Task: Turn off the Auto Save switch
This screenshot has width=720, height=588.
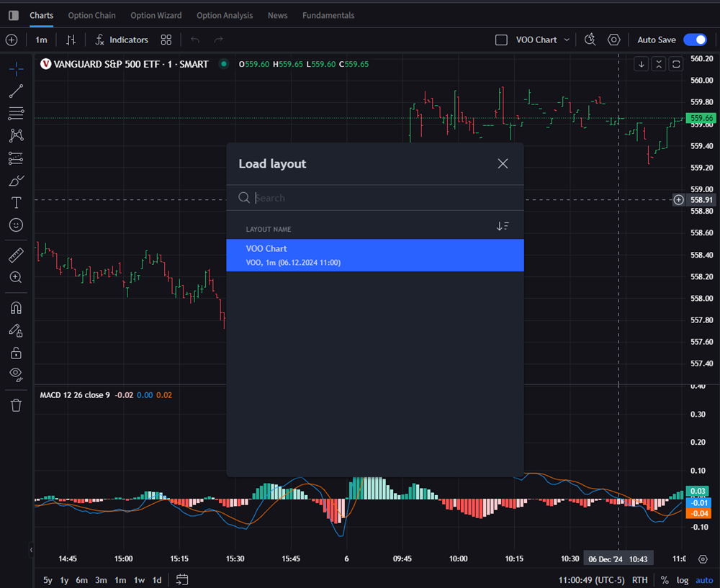Action: [x=696, y=40]
